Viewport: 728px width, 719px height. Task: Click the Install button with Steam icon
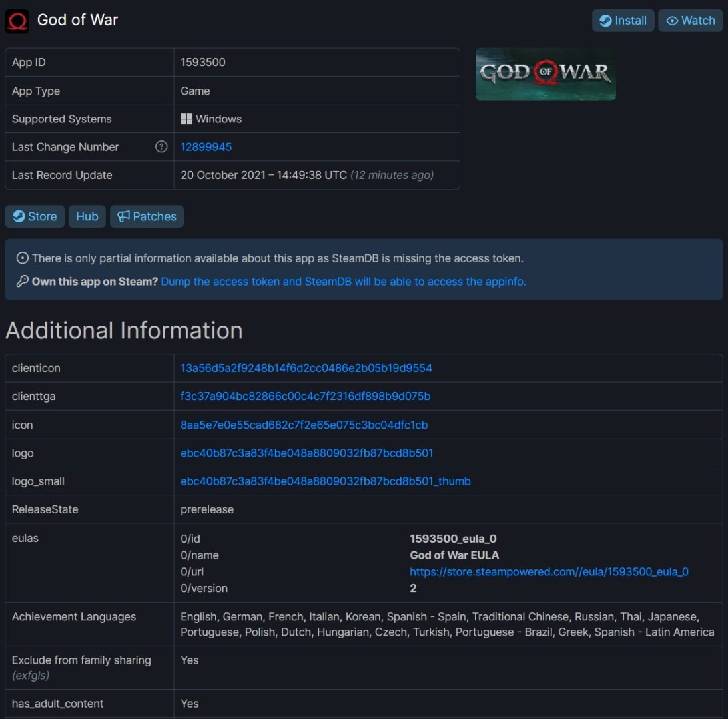(623, 21)
